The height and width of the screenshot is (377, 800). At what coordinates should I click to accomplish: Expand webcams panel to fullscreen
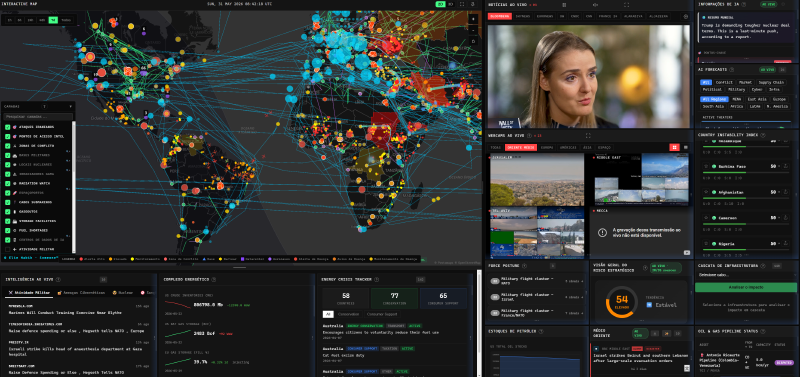point(588,136)
